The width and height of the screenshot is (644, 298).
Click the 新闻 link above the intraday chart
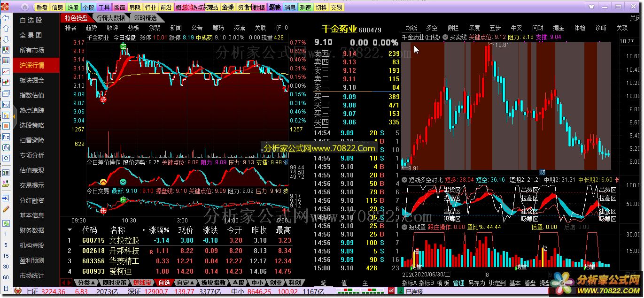pyautogui.click(x=176, y=28)
